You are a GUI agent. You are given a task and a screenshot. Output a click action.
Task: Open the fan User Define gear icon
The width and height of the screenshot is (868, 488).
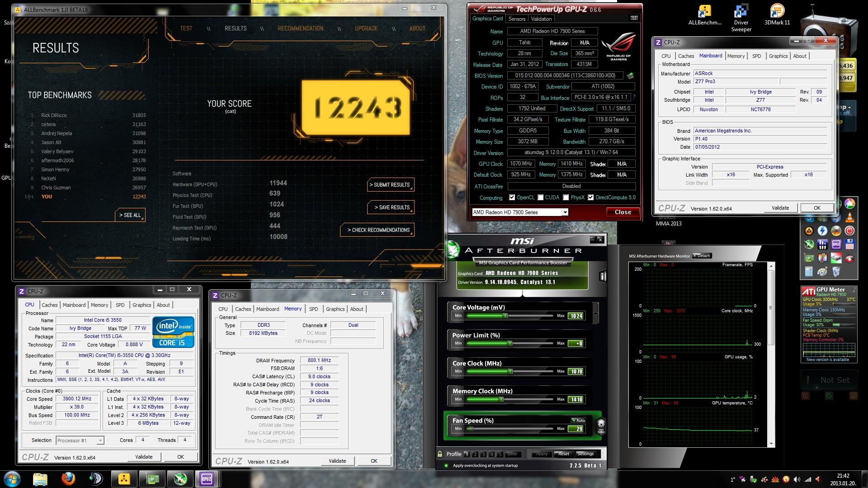(x=601, y=426)
